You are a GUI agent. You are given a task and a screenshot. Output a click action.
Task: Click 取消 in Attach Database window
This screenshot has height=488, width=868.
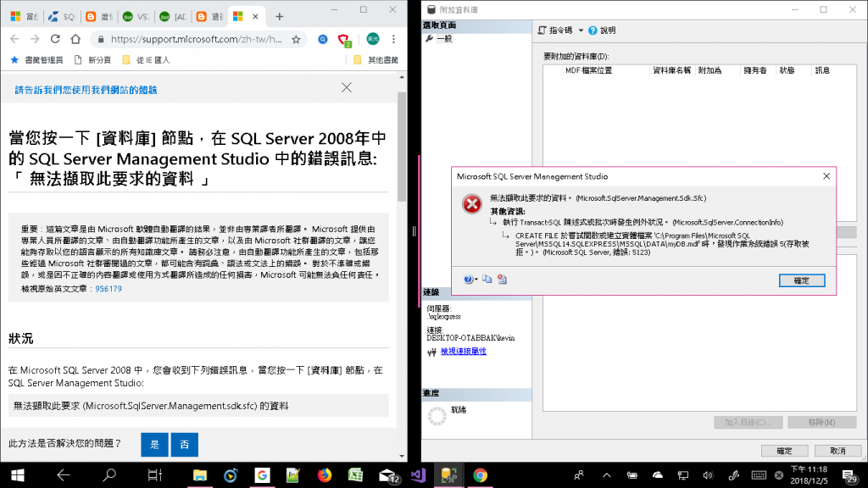tap(838, 451)
